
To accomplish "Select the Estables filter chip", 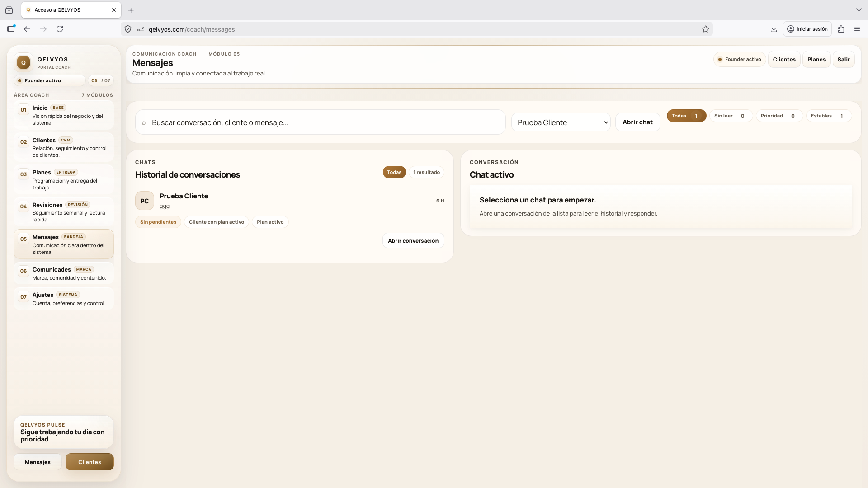I will click(x=828, y=116).
